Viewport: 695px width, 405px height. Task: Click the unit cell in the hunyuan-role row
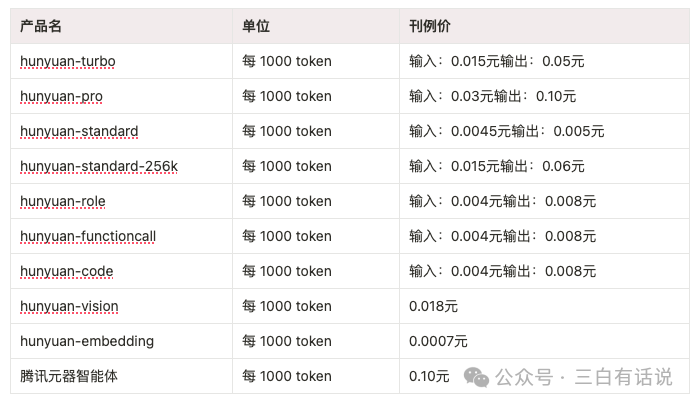click(287, 201)
